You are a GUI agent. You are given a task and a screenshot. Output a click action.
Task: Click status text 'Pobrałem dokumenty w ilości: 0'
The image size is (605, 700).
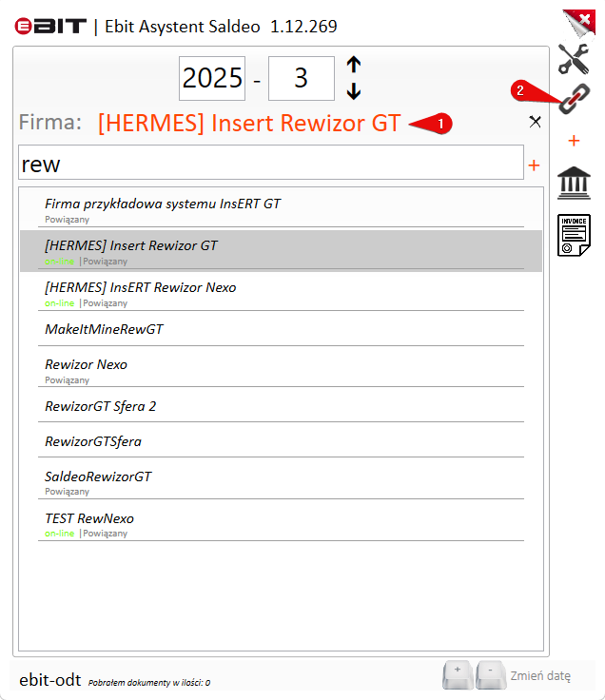coord(149,683)
